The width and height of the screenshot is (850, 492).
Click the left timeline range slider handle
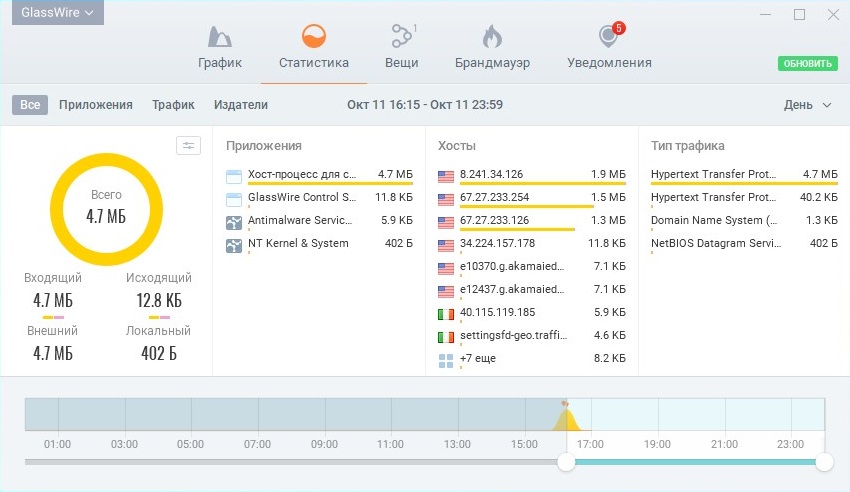[567, 462]
